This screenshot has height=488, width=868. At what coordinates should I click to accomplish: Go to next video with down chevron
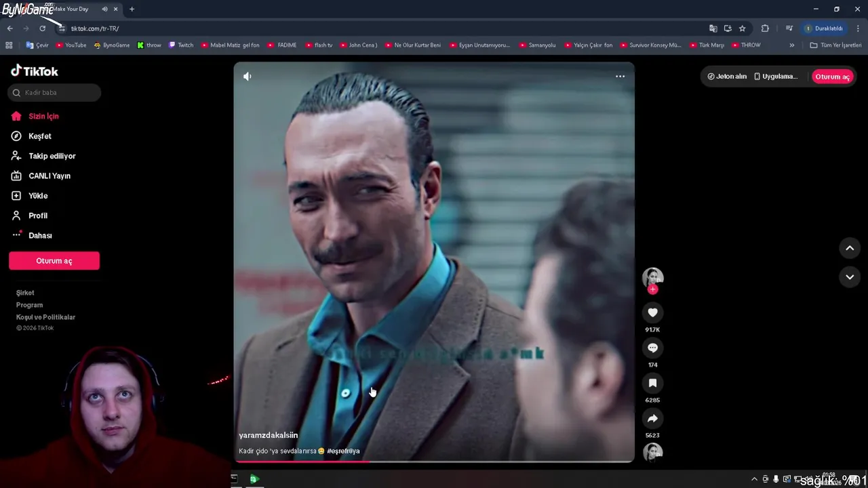(850, 277)
